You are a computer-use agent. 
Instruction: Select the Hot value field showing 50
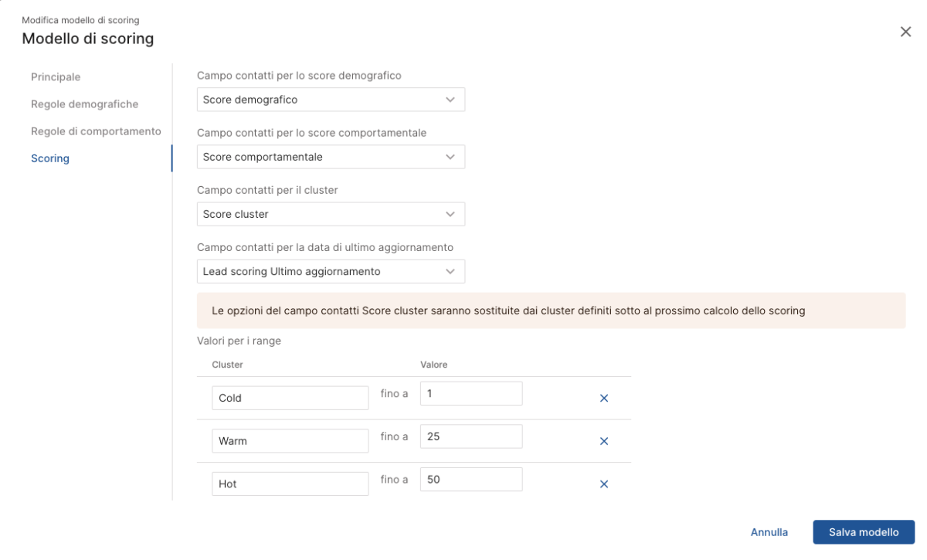click(470, 480)
